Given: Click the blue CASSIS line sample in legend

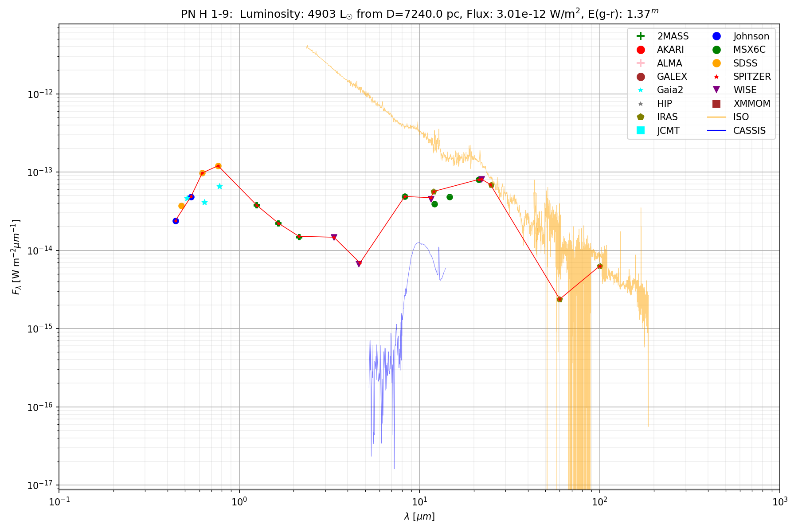Looking at the screenshot, I should point(716,130).
